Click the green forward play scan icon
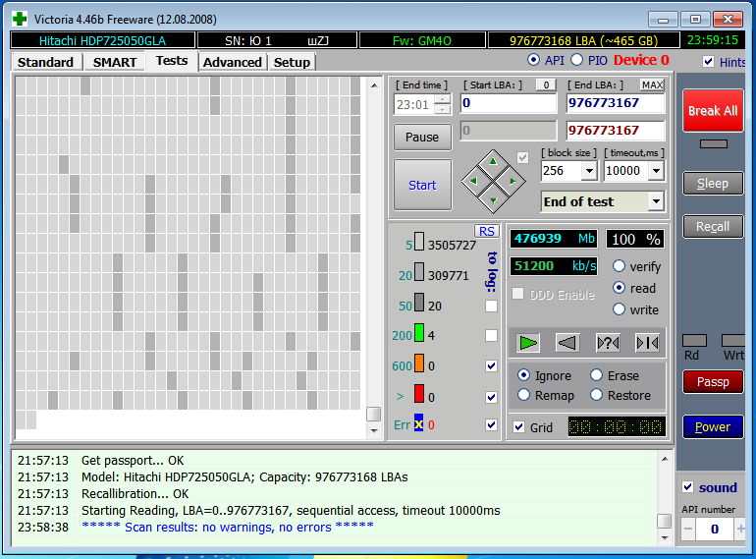The height and width of the screenshot is (559, 756). [529, 343]
